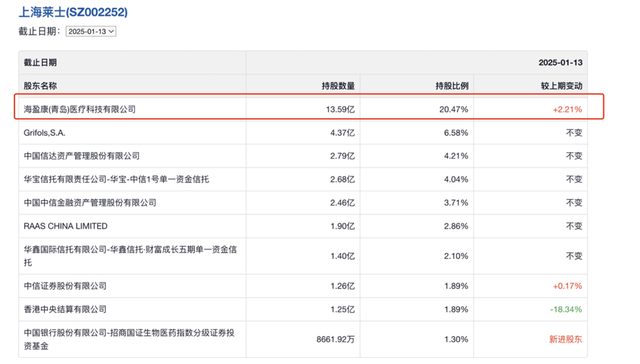Click the 13.59亿 holding amount cell
640x364 pixels.
pyautogui.click(x=340, y=109)
